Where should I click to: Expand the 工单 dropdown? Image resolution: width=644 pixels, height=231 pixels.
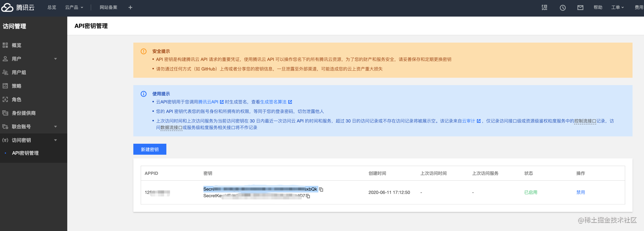618,7
